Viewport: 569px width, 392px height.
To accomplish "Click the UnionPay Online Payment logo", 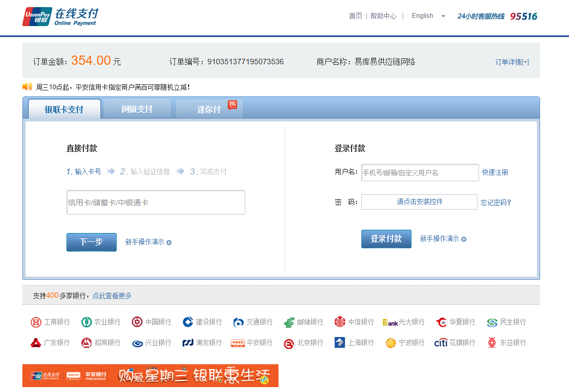I will coord(60,17).
